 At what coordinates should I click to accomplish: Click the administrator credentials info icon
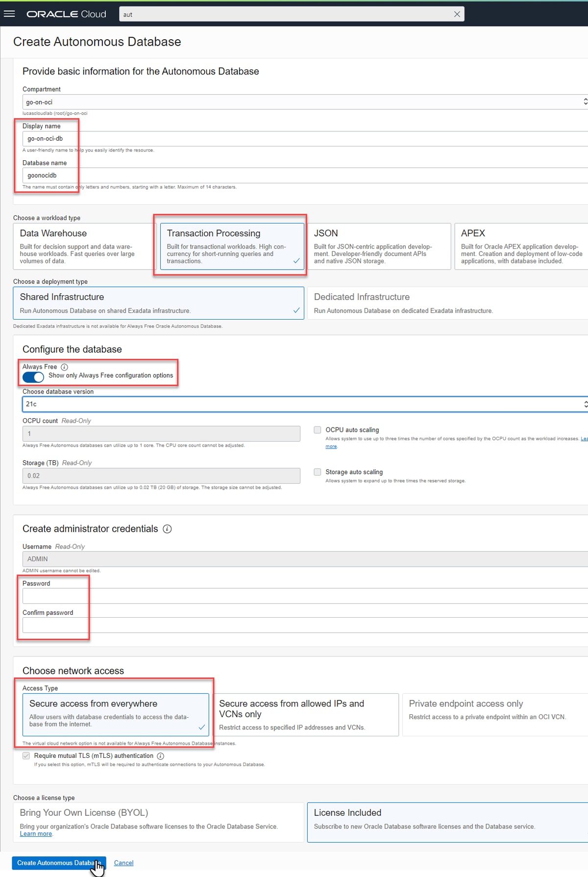(167, 529)
